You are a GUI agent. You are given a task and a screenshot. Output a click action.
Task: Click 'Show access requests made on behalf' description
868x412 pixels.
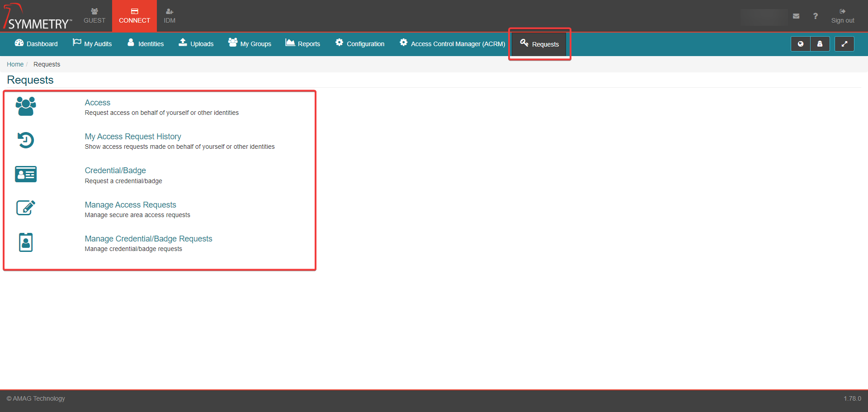179,147
